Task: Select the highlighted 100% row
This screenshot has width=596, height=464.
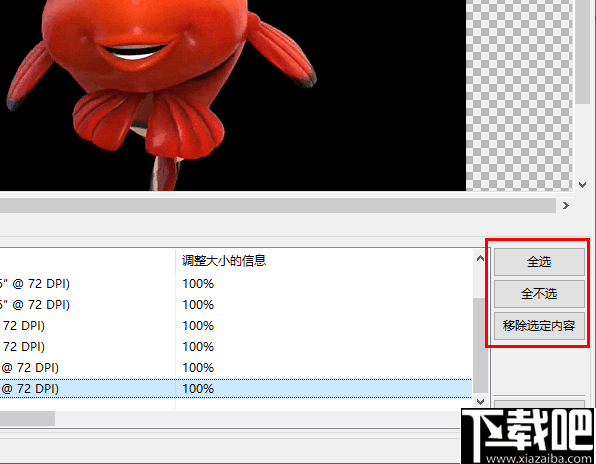Action: (236, 388)
